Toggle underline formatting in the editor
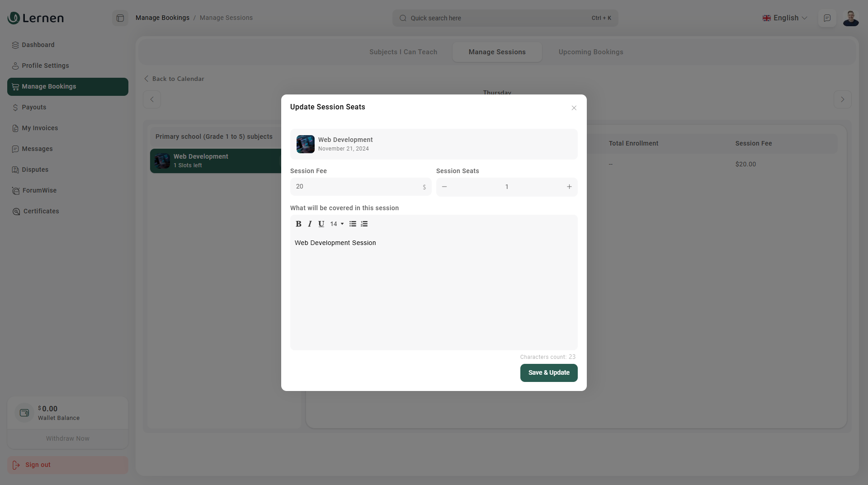The image size is (868, 485). click(x=321, y=224)
